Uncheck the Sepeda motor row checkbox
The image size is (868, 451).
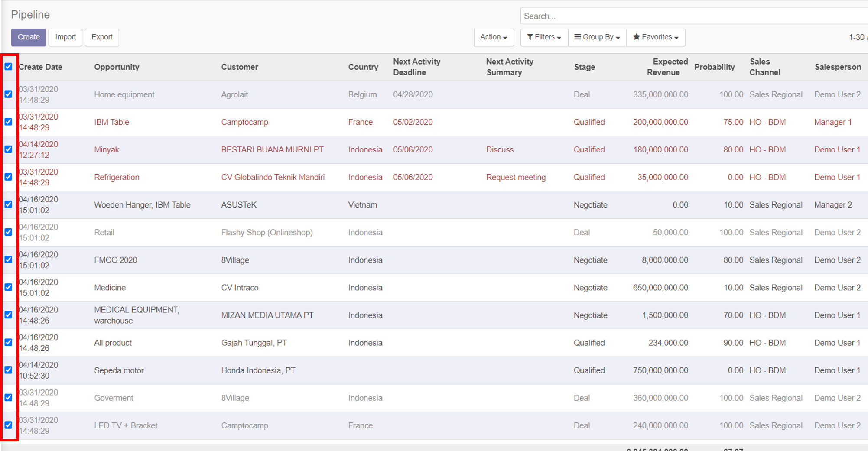coord(8,370)
